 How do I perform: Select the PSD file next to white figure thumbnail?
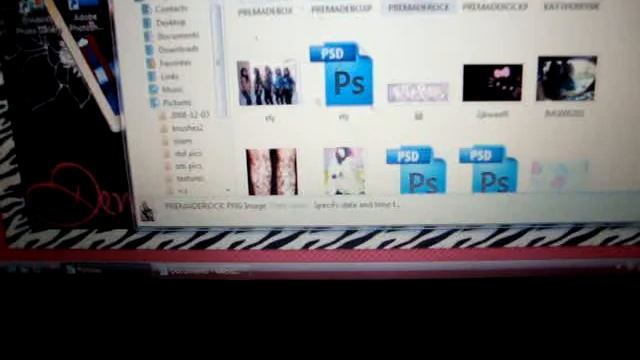point(416,169)
